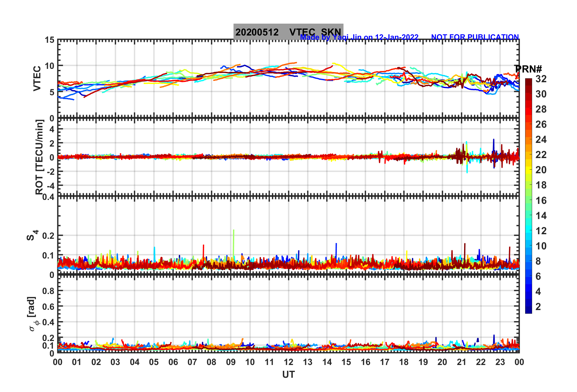Click the "28" colorbar tick label

click(541, 109)
